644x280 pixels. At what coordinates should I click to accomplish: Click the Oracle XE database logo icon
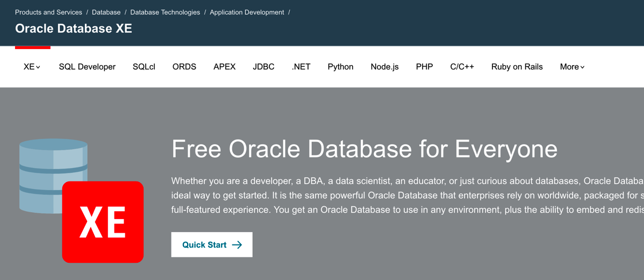click(x=81, y=200)
